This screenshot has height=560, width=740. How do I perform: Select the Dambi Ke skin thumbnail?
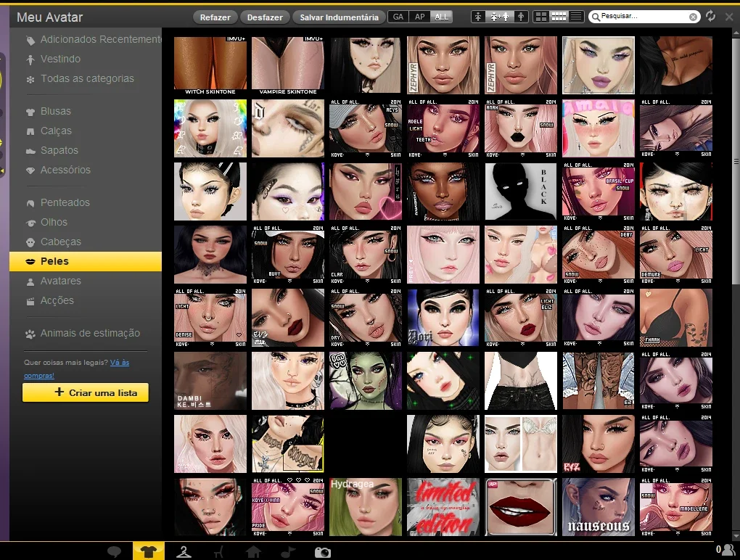point(210,381)
